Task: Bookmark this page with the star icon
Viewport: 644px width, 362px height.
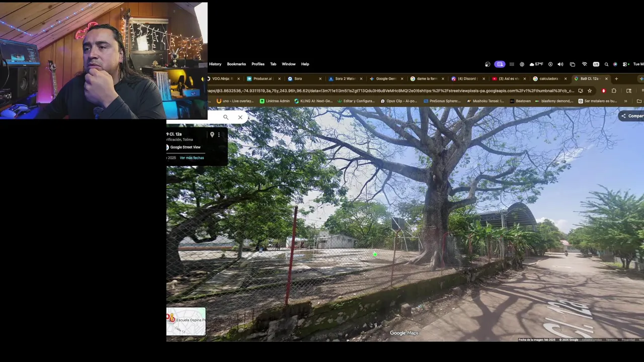Action: (x=590, y=91)
